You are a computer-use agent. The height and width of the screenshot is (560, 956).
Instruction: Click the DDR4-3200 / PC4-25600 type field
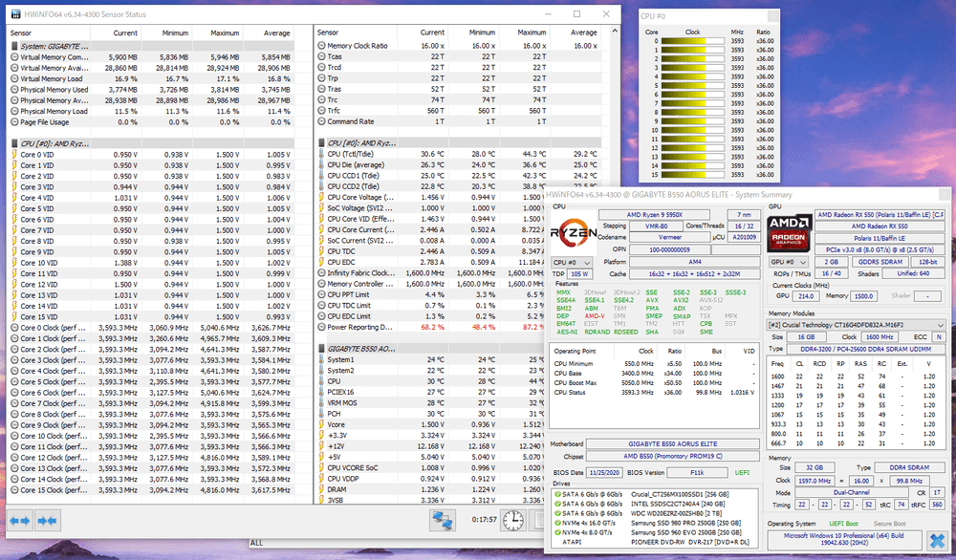865,349
